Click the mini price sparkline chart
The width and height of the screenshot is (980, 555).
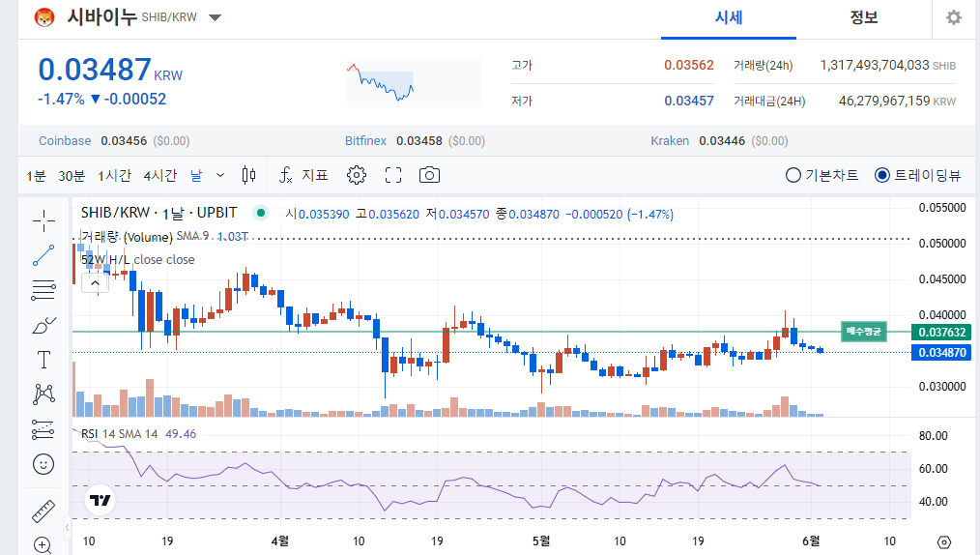coord(414,82)
